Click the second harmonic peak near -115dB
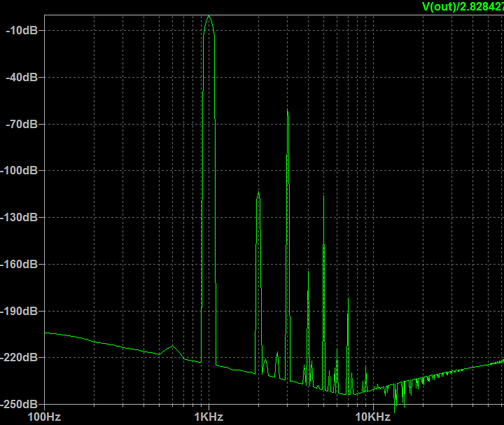 [x=258, y=193]
